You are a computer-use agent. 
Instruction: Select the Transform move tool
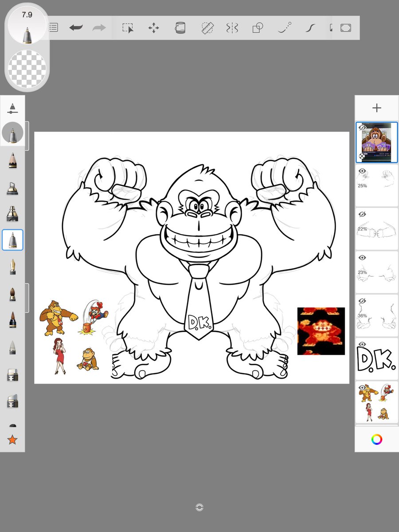[153, 28]
